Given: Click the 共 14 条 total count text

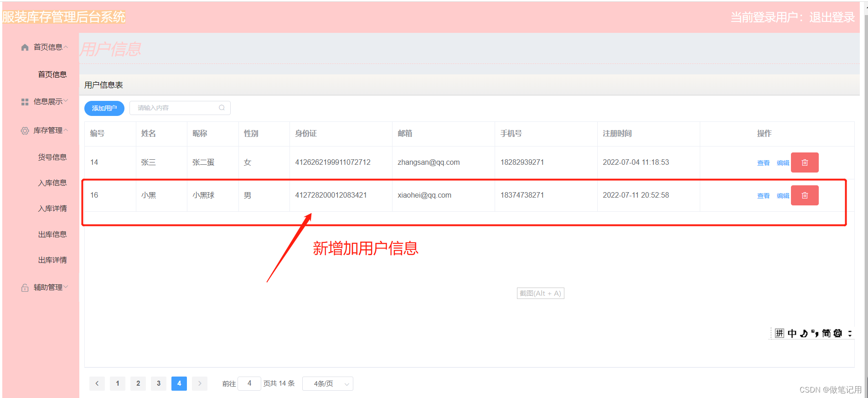Looking at the screenshot, I should click(x=283, y=383).
